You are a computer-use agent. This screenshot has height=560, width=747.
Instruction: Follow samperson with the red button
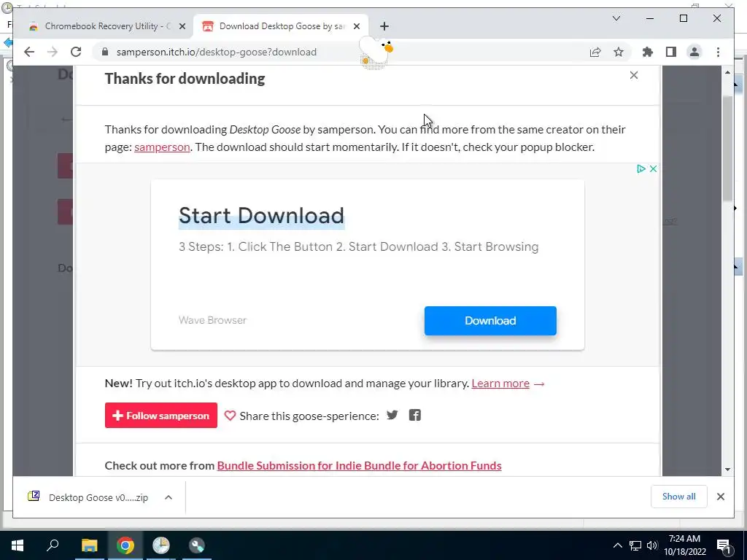tap(161, 415)
